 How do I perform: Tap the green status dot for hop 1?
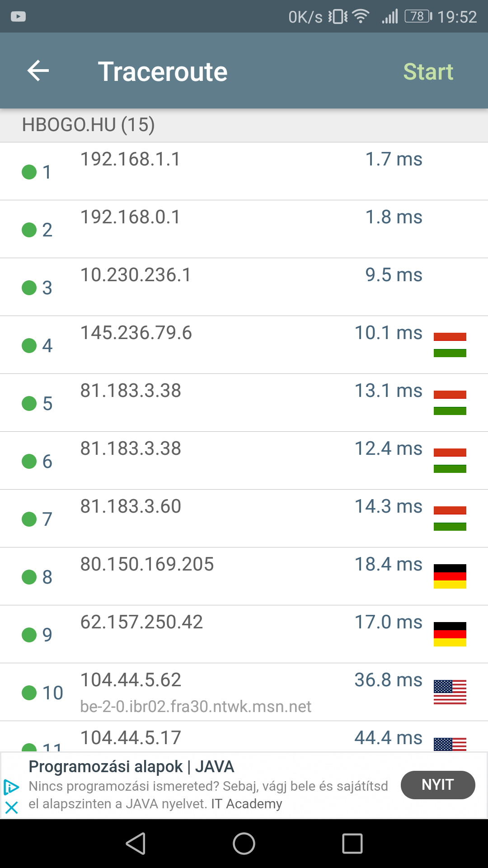29,172
